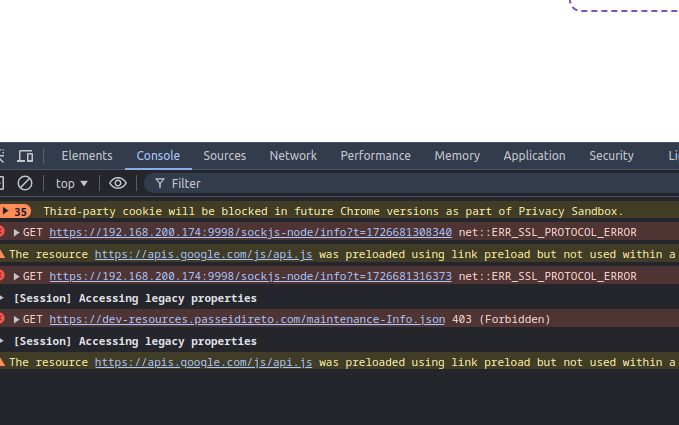Toggle the device toolbar icon

click(25, 156)
